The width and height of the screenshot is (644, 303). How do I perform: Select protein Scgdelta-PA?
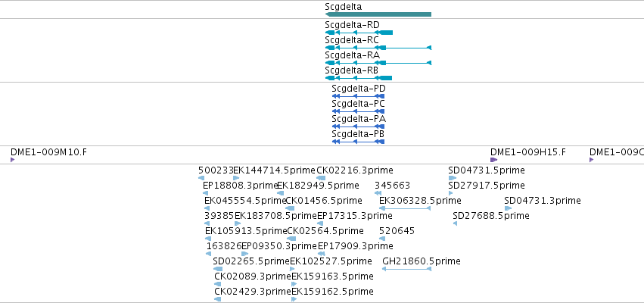(x=358, y=127)
